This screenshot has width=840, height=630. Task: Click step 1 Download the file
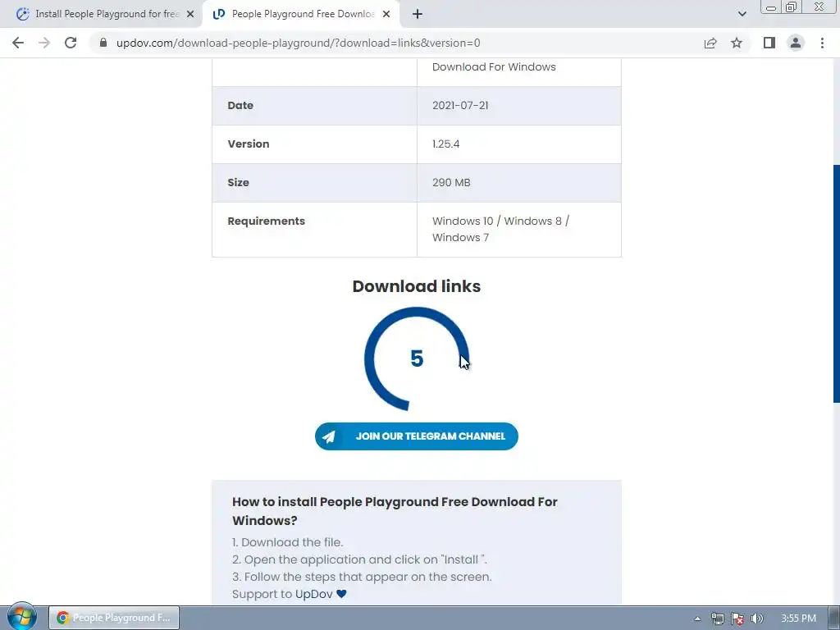(287, 543)
